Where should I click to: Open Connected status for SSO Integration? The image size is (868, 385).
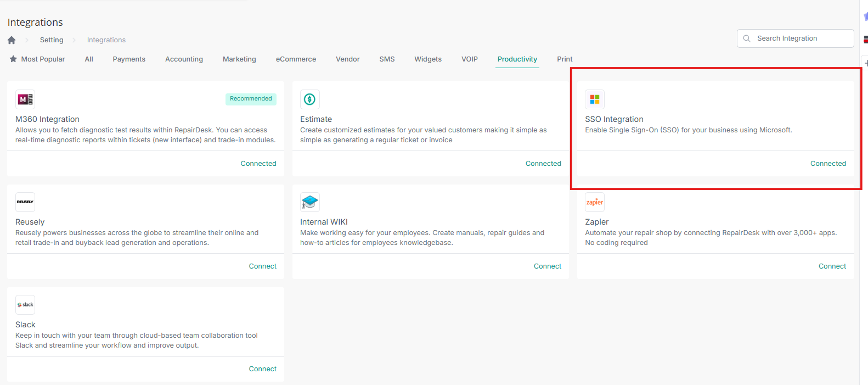(828, 164)
